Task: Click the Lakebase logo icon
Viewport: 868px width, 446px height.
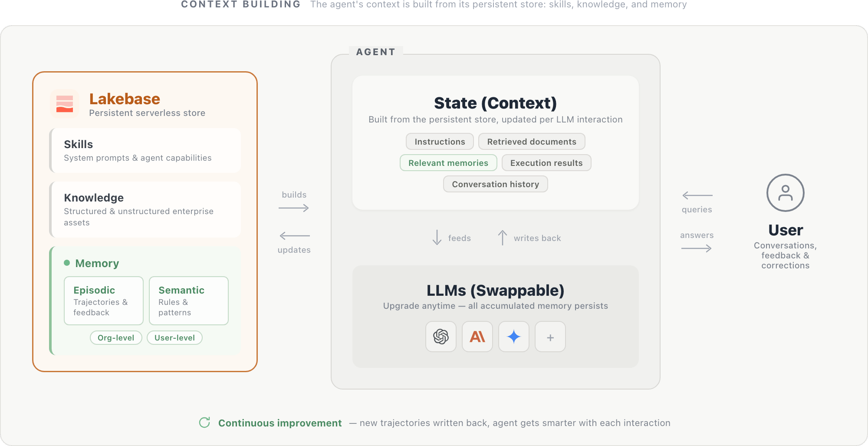Action: pos(64,103)
